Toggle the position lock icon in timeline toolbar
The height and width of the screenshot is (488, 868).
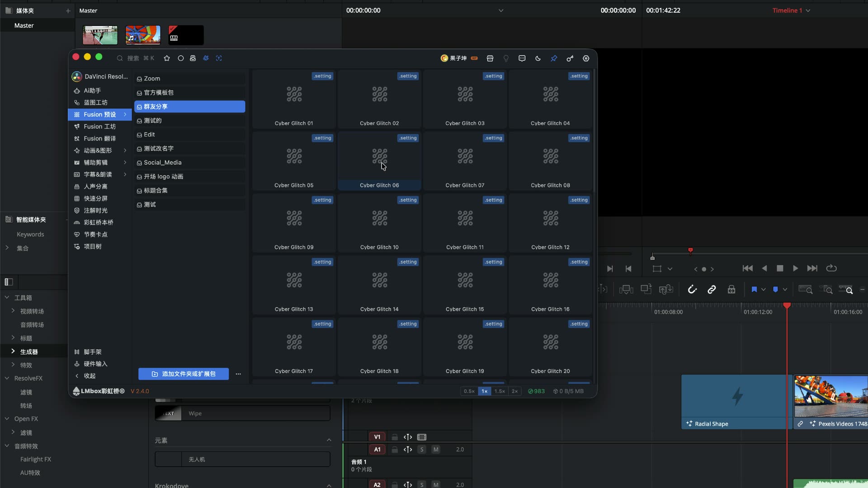click(731, 290)
